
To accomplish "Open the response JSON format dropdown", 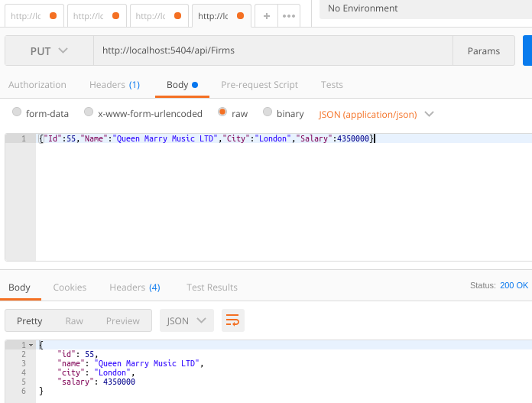I will click(x=187, y=320).
